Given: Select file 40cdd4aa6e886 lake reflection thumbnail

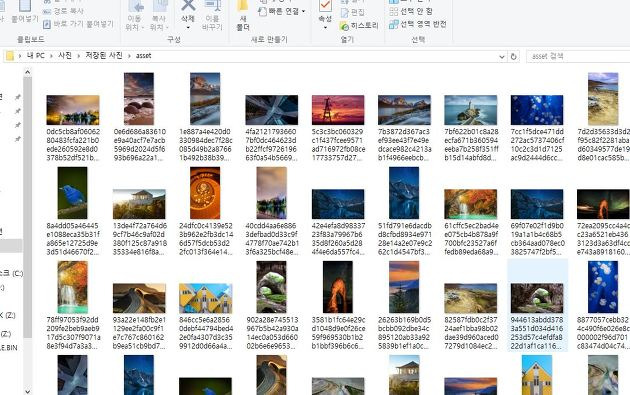Looking at the screenshot, I should [272, 193].
